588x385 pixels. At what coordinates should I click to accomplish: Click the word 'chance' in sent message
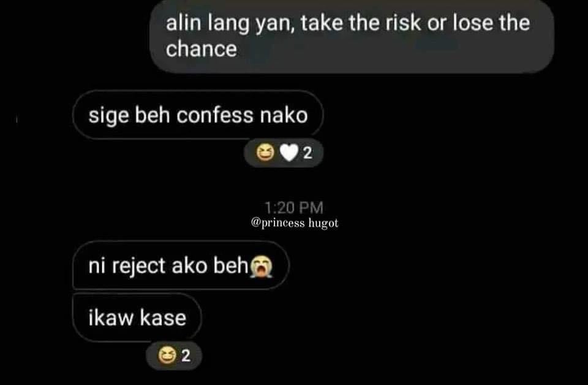pyautogui.click(x=202, y=49)
